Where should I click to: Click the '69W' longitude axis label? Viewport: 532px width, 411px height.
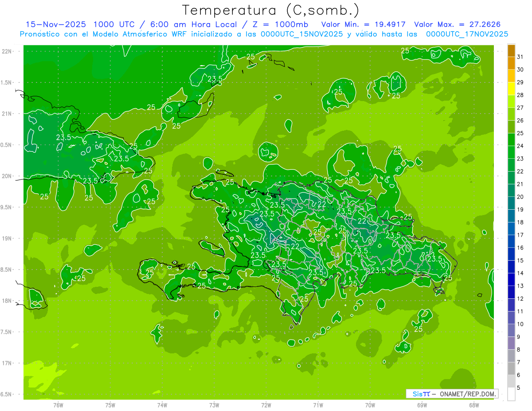pos(422,405)
